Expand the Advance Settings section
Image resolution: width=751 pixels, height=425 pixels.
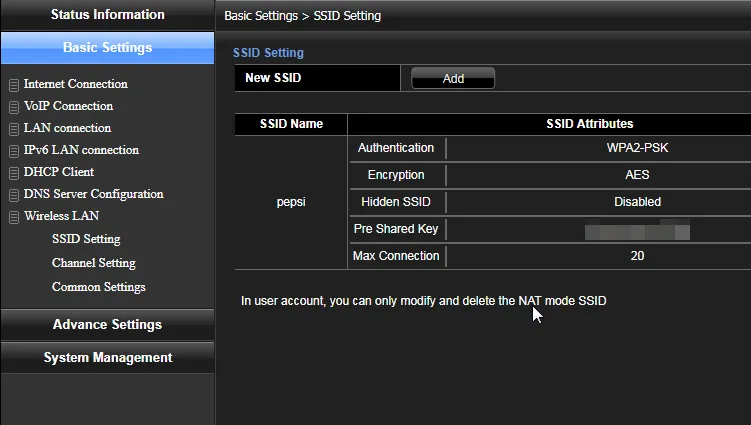107,325
